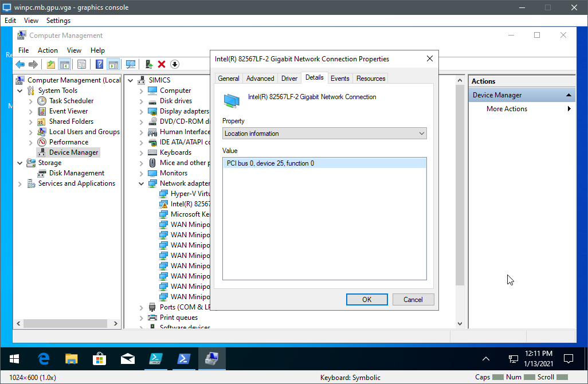
Task: Click the Back navigation arrow icon
Action: tap(21, 63)
